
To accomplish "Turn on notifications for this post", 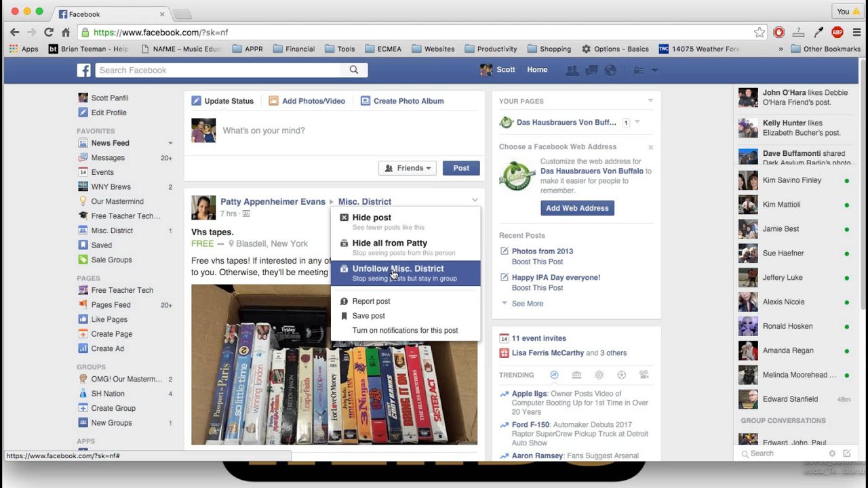I will tap(406, 330).
